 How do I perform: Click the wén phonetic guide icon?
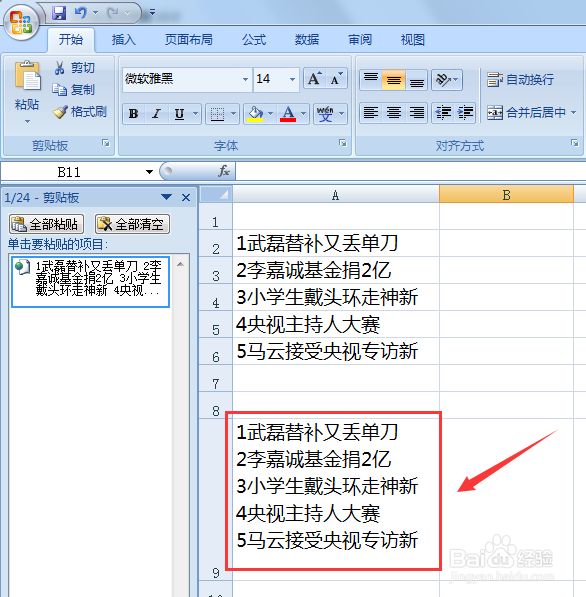[325, 113]
